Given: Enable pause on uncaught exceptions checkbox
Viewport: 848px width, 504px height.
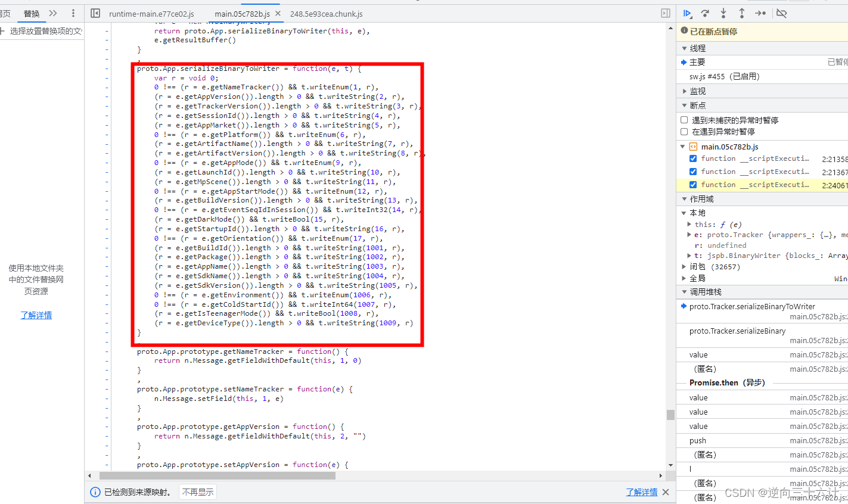Looking at the screenshot, I should coord(684,120).
